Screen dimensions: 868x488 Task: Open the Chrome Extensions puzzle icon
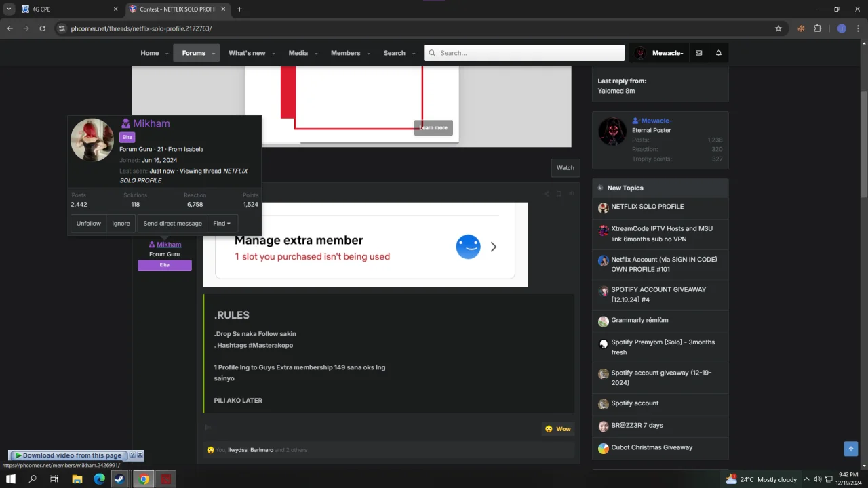[x=817, y=28]
